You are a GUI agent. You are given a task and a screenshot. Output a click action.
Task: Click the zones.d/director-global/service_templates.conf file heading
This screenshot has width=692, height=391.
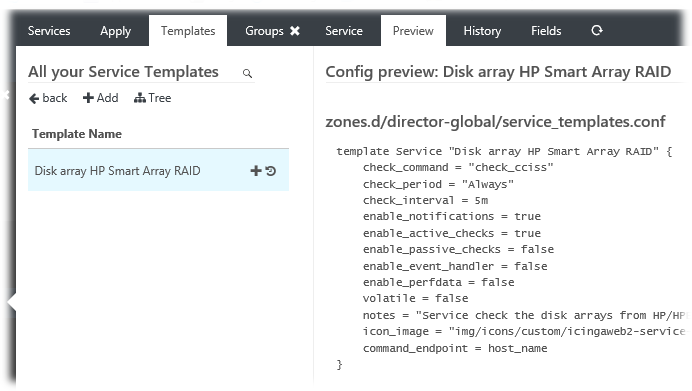coord(495,122)
